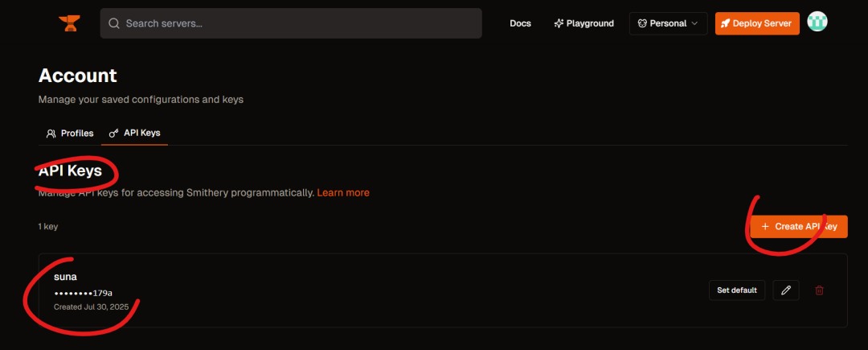This screenshot has width=868, height=350.
Task: Click the Smithery anvil logo
Action: [69, 23]
